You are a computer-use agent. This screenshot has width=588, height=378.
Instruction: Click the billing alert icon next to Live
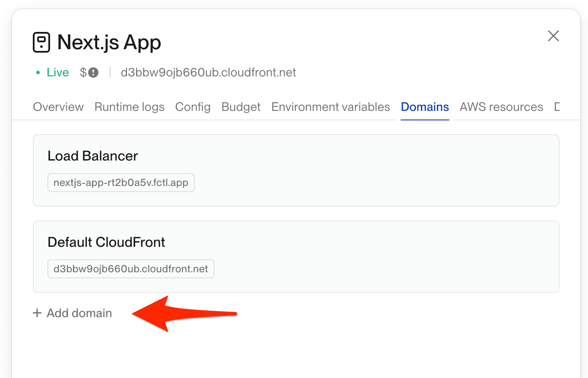tap(93, 72)
